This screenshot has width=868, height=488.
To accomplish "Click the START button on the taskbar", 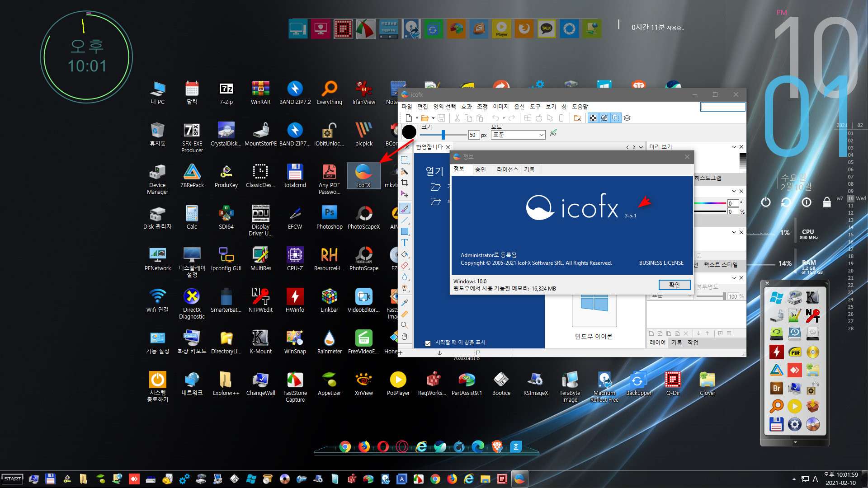I will (13, 479).
